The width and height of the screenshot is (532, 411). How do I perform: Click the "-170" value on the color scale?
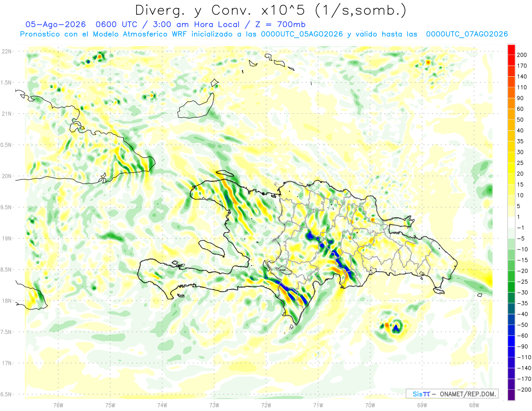[x=524, y=379]
